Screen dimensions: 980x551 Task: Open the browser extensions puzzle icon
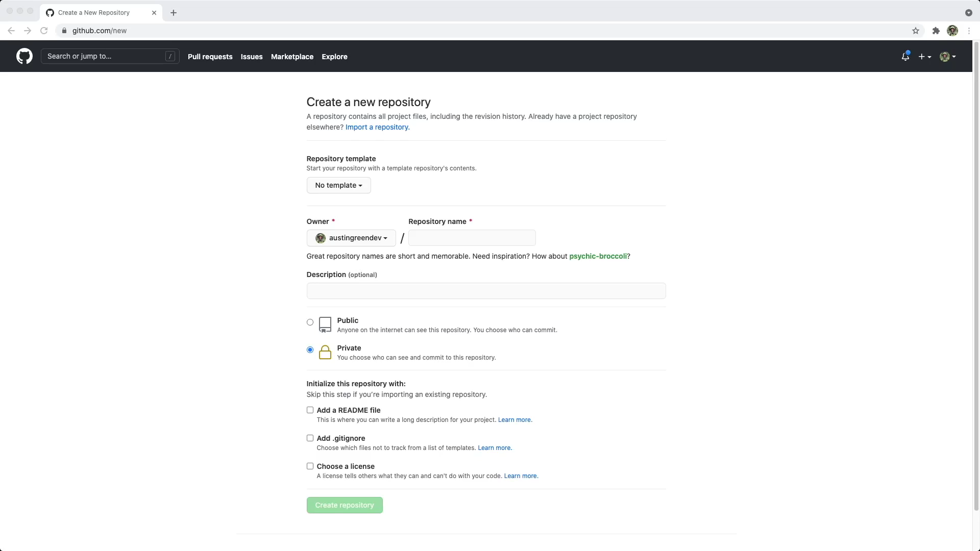pos(936,31)
